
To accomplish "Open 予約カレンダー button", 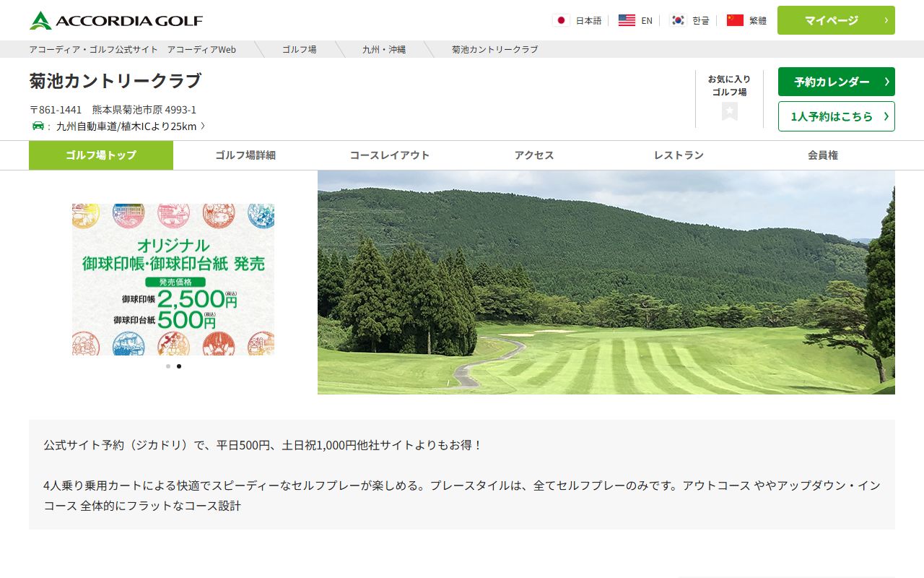I will click(x=836, y=82).
